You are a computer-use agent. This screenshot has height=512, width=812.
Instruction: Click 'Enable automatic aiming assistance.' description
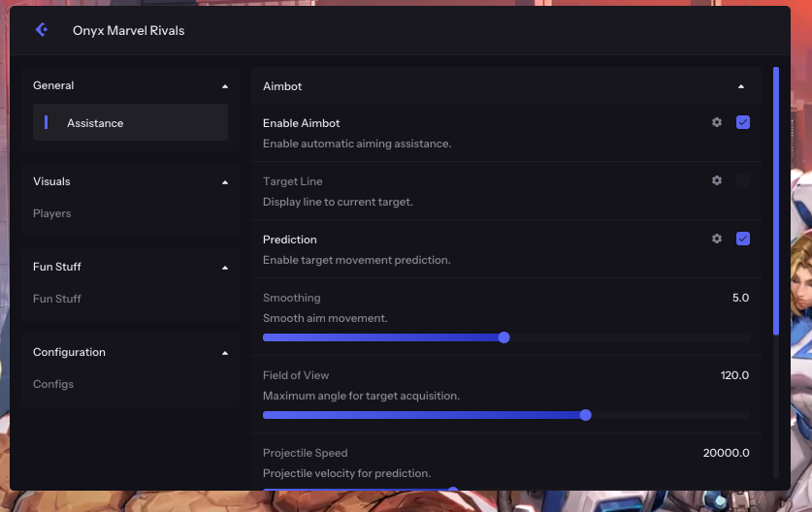click(357, 144)
